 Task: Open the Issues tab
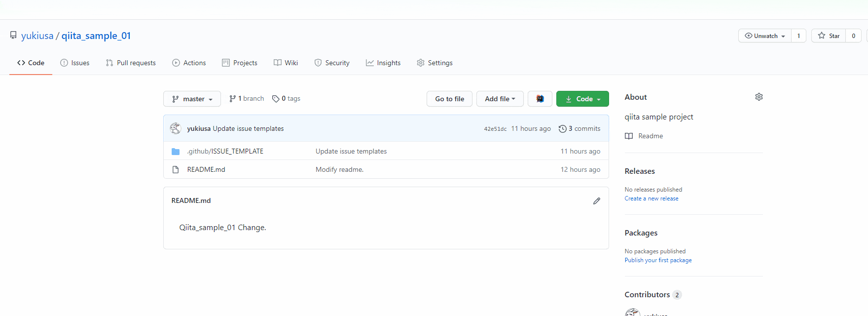coord(75,63)
